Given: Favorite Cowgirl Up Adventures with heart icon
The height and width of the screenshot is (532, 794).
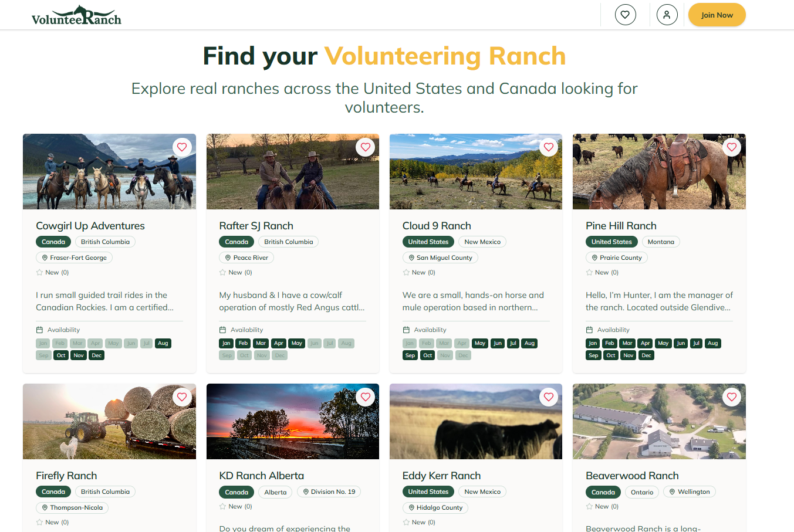Looking at the screenshot, I should tap(182, 147).
